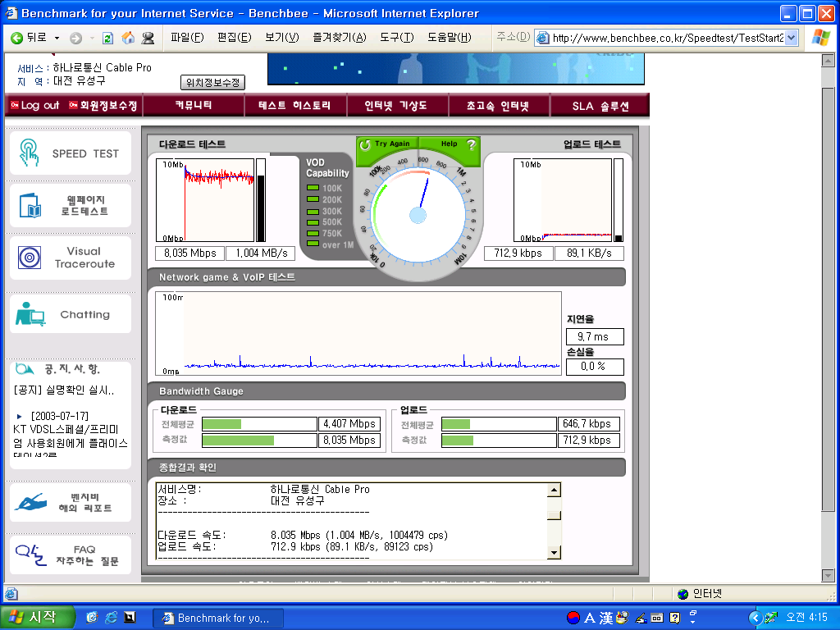Click the IME help question mark icon
The height and width of the screenshot is (630, 840).
[674, 618]
